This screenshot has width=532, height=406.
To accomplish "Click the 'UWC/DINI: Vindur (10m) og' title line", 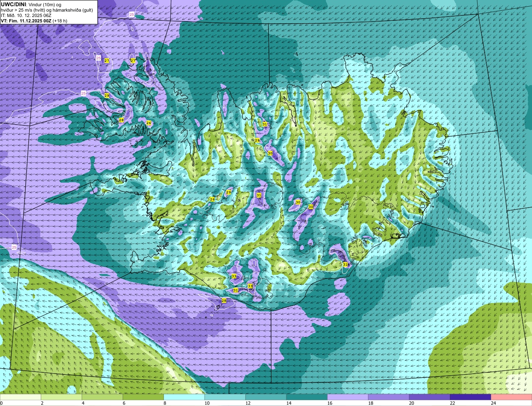I will pyautogui.click(x=31, y=4).
